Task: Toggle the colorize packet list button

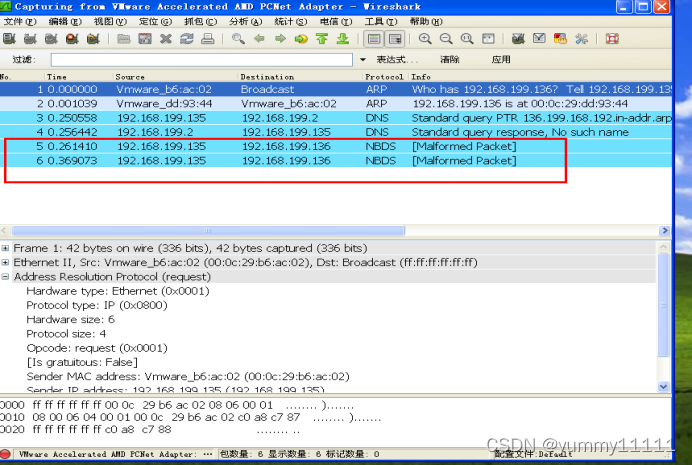Action: pyautogui.click(x=373, y=39)
